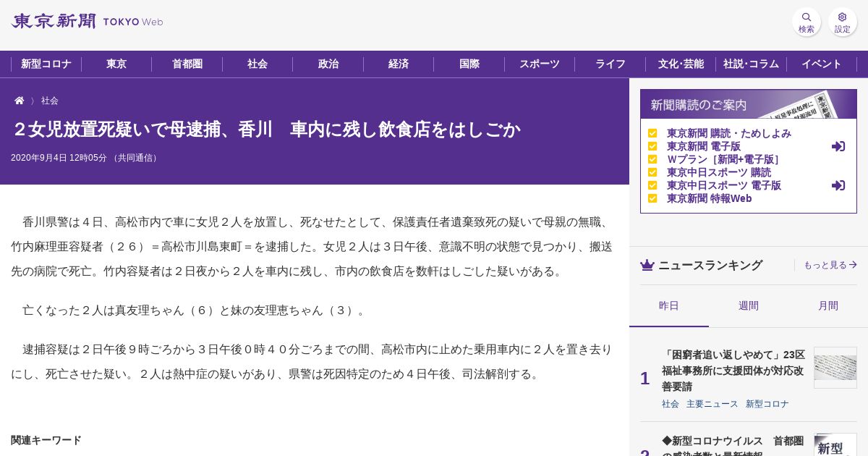Viewport: 868px width, 456px height.
Task: Open 東京中日スポーツ 購読 link
Action: point(719,172)
